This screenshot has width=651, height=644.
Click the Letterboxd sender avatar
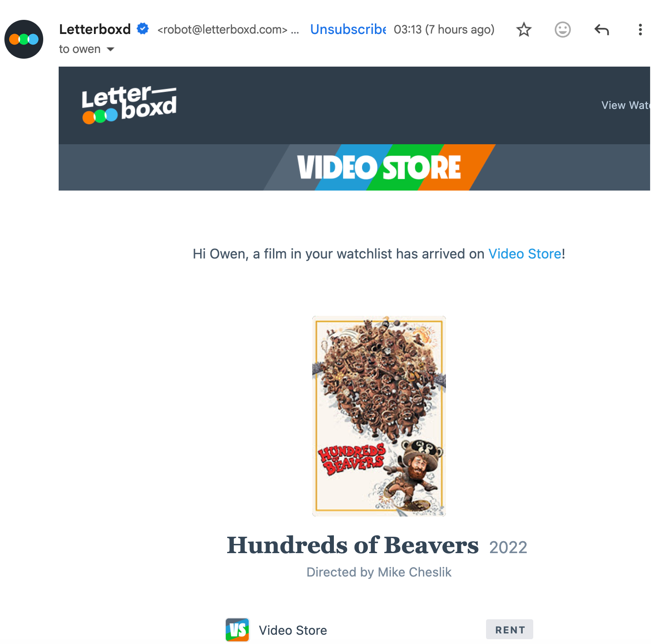point(24,39)
